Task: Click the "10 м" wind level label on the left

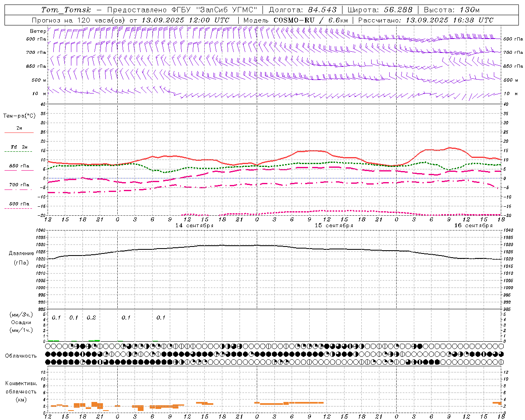Action: point(39,94)
